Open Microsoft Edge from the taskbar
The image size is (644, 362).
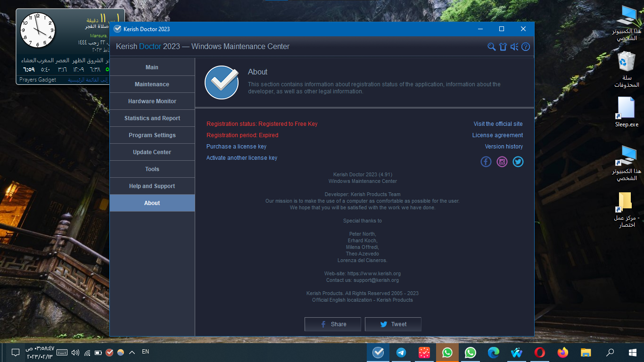(x=494, y=352)
